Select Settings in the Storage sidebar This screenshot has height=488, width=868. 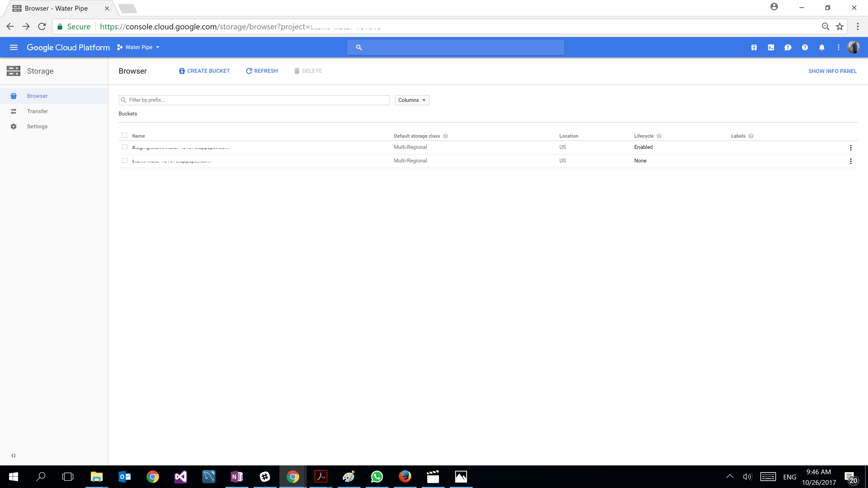click(x=54, y=127)
